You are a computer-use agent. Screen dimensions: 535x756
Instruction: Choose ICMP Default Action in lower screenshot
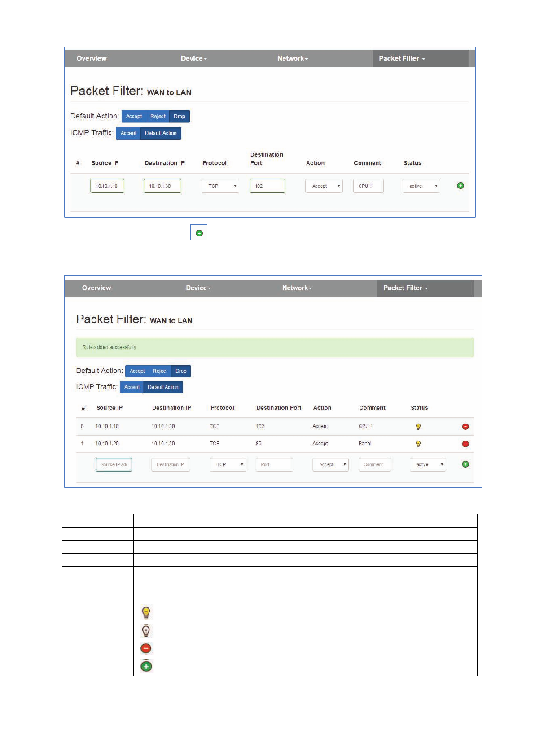pos(163,387)
